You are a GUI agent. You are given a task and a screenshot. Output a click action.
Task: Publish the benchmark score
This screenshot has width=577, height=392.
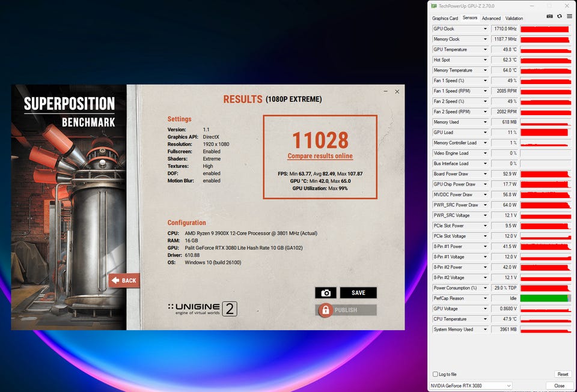pyautogui.click(x=346, y=310)
